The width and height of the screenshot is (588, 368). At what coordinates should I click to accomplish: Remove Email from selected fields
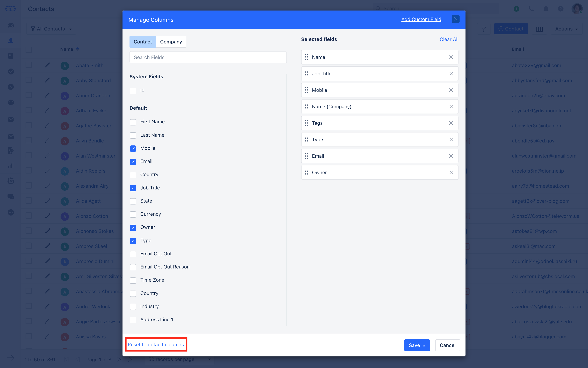(x=451, y=156)
